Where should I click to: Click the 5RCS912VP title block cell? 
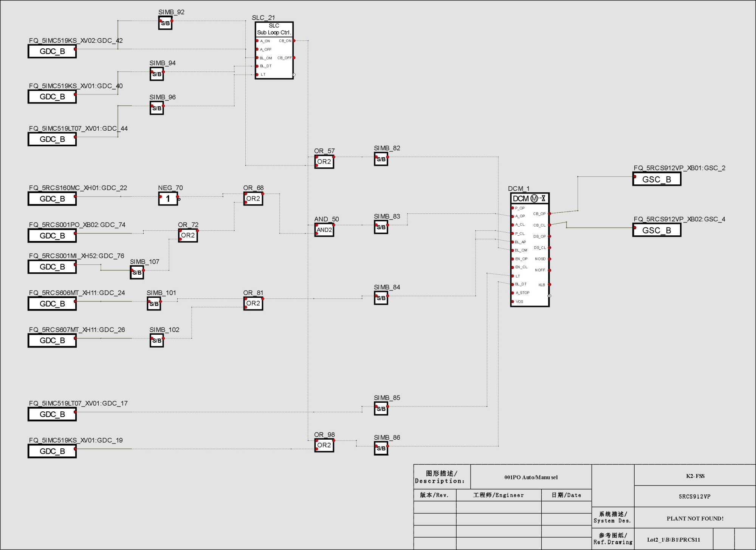[x=694, y=496]
